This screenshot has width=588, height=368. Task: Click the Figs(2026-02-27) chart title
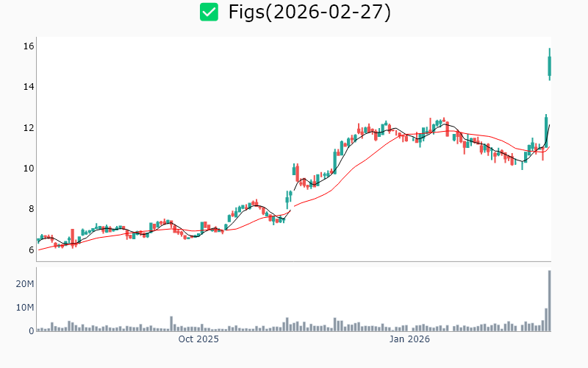coord(309,13)
